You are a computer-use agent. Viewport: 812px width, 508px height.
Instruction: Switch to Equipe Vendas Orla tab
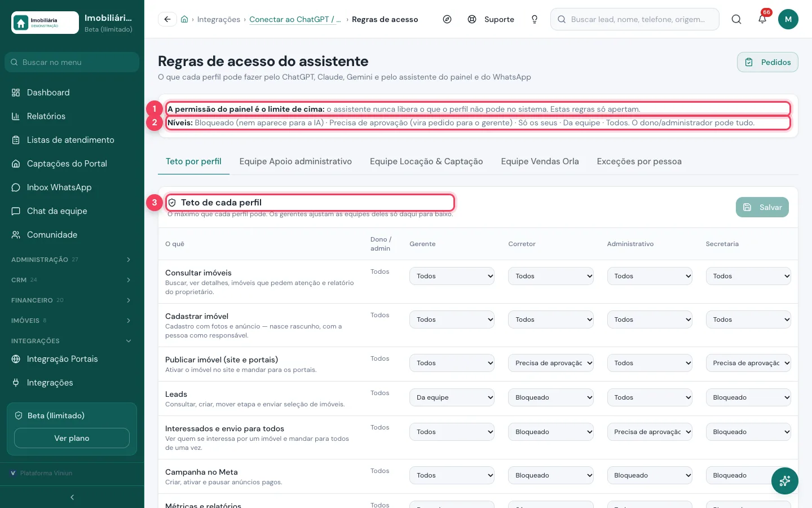point(540,161)
